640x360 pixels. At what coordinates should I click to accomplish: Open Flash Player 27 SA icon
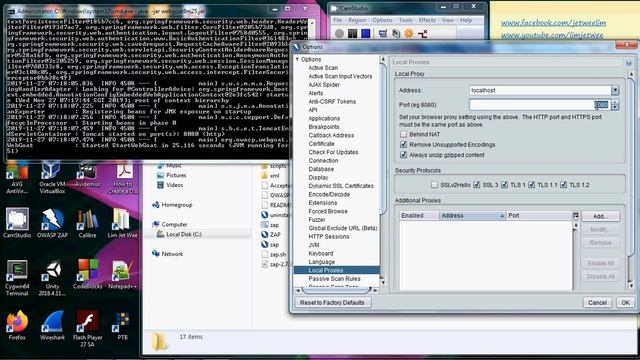[x=87, y=329]
